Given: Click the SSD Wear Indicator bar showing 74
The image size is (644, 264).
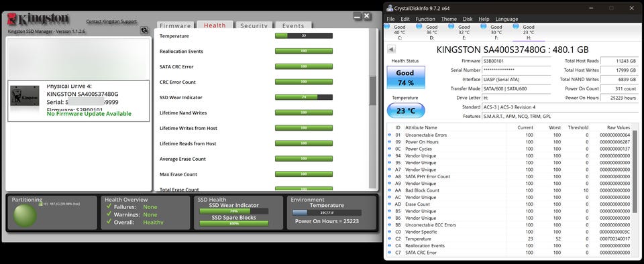Looking at the screenshot, I should pyautogui.click(x=303, y=97).
